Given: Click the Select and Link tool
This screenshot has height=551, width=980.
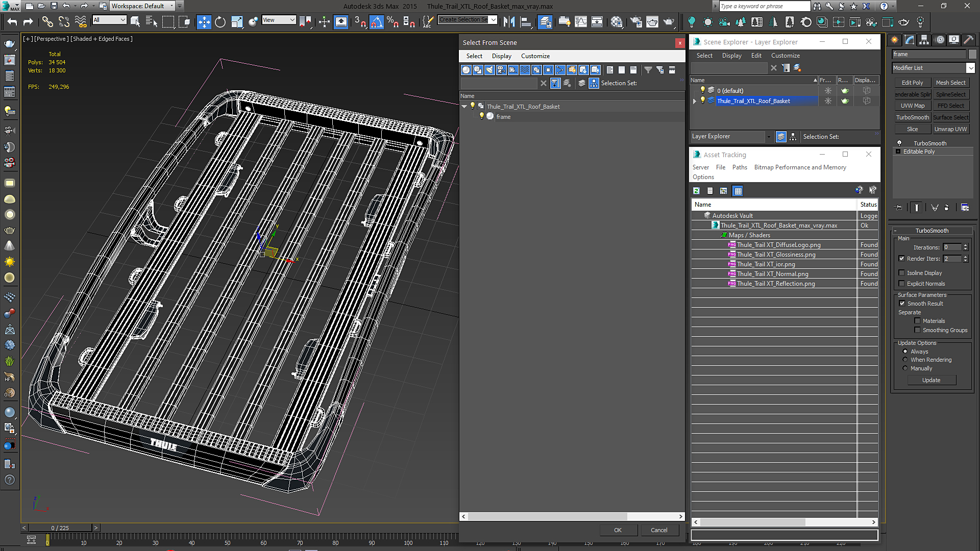Looking at the screenshot, I should tap(47, 22).
